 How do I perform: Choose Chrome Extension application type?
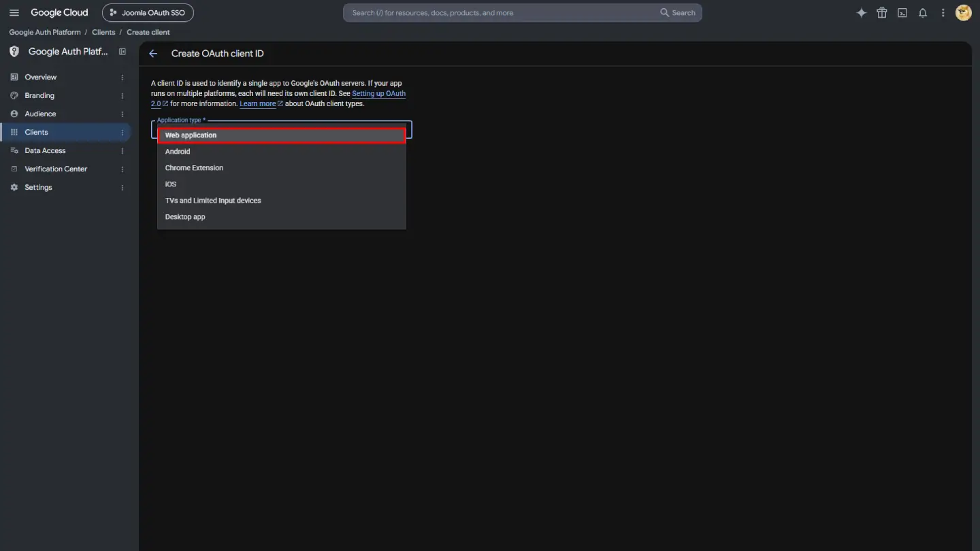(282, 168)
